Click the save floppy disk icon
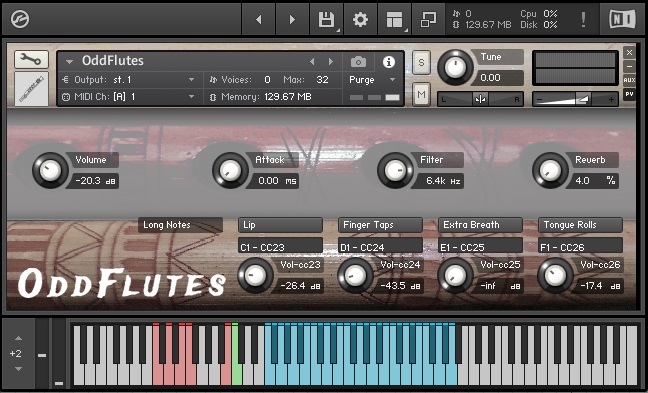This screenshot has width=648, height=393. coord(326,19)
